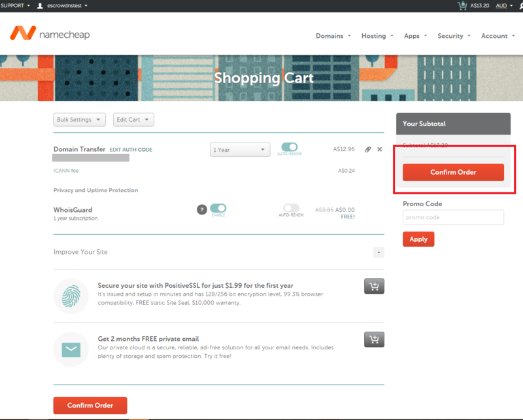523x420 pixels.
Task: Open the shopping cart icon in top bar
Action: pyautogui.click(x=463, y=5)
